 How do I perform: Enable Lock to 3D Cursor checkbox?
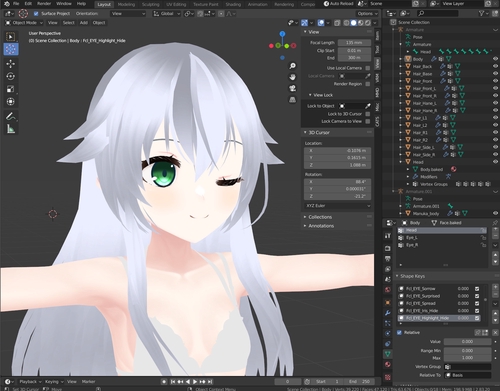click(x=368, y=114)
